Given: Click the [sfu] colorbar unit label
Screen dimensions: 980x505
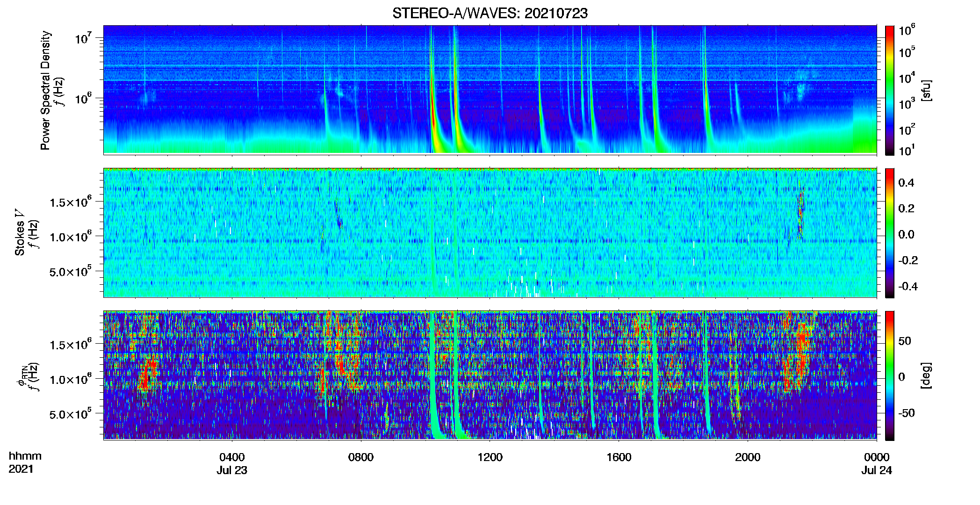Looking at the screenshot, I should click(x=926, y=90).
